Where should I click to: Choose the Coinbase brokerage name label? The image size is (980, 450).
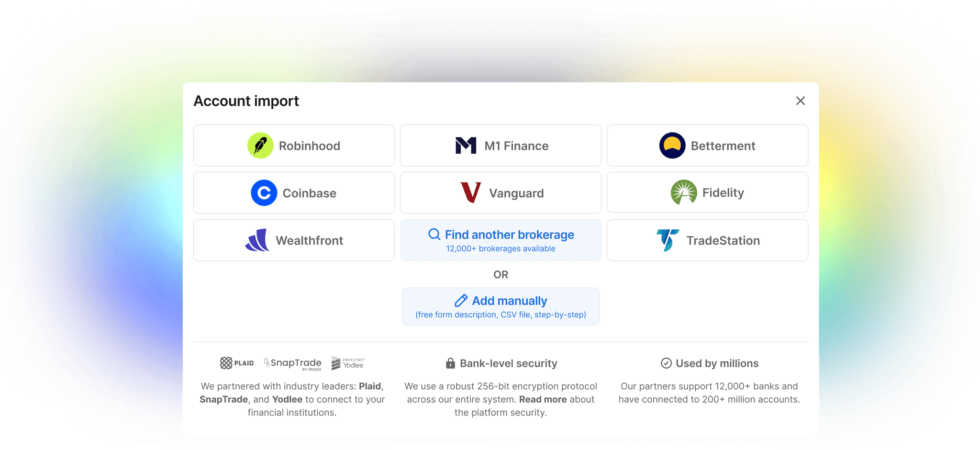(310, 193)
